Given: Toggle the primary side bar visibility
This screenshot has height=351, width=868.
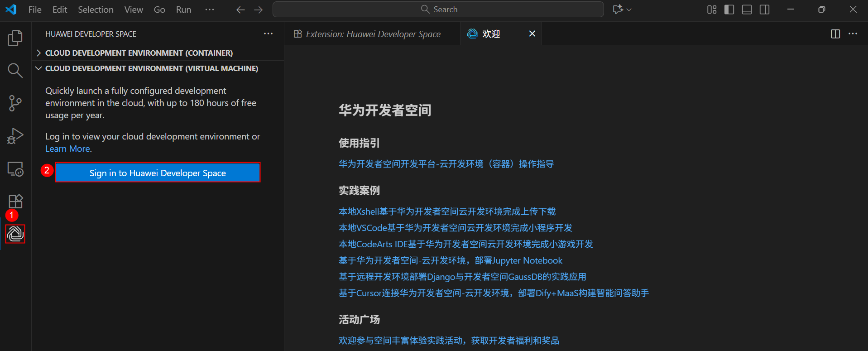Looking at the screenshot, I should pos(729,10).
